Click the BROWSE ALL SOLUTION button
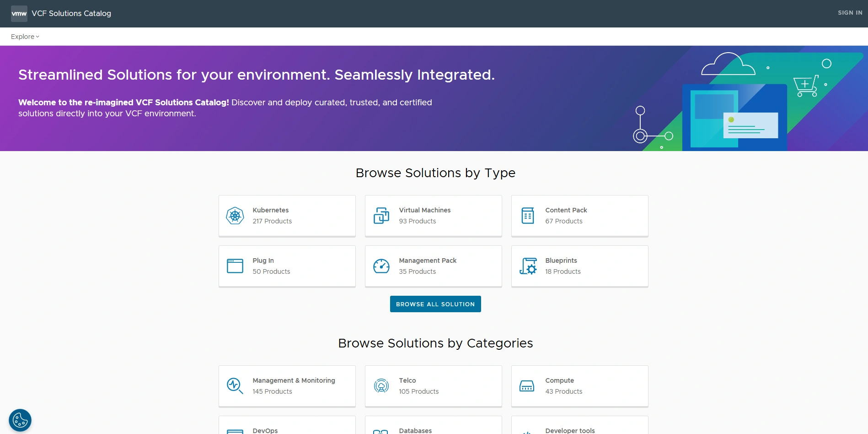The height and width of the screenshot is (434, 868). (x=435, y=304)
